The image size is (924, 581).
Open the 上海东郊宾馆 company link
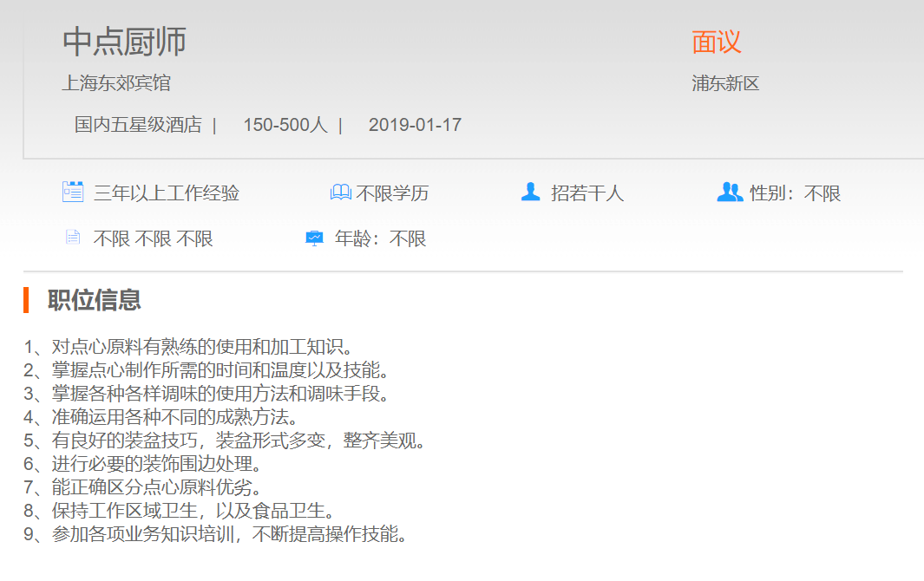click(x=116, y=83)
